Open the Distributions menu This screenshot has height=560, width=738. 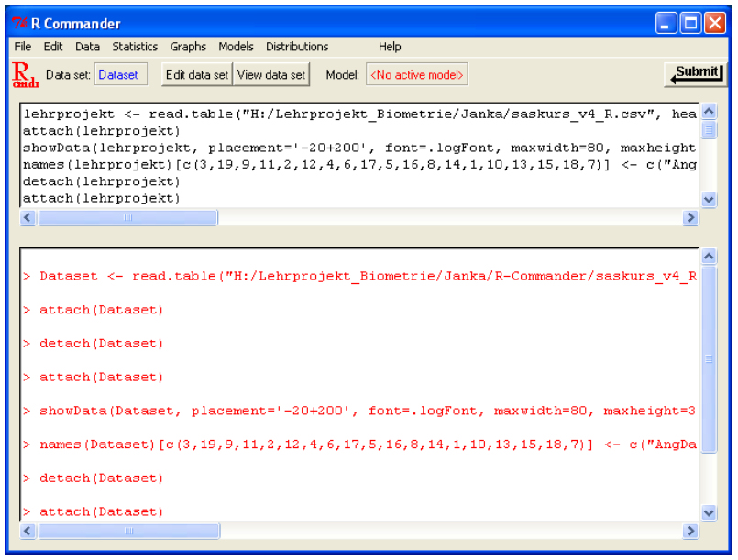pos(297,47)
